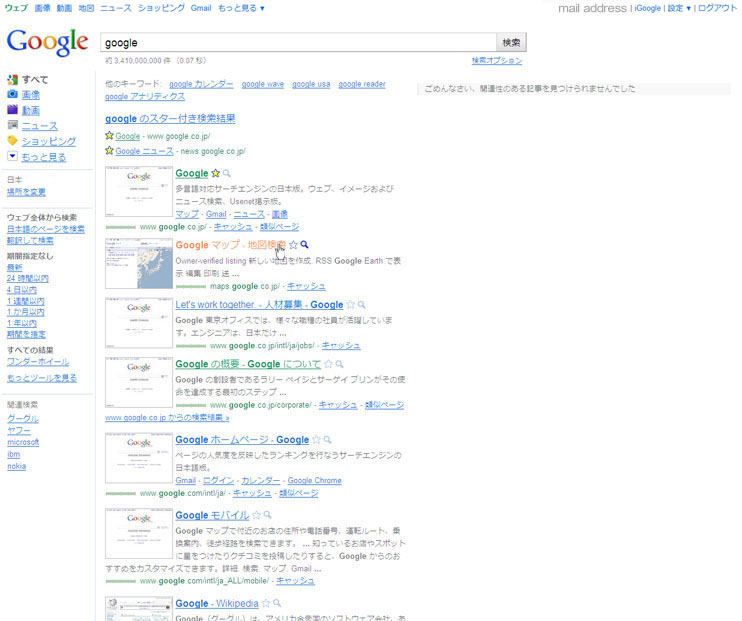Open 画像 camera icon in sidebar
This screenshot has height=621, width=742.
click(x=12, y=94)
